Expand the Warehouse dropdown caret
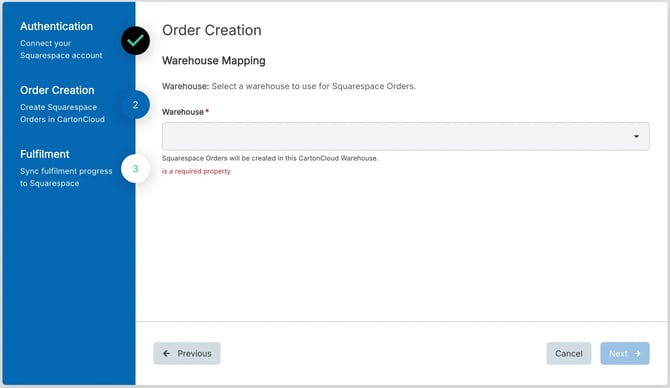 [x=636, y=136]
